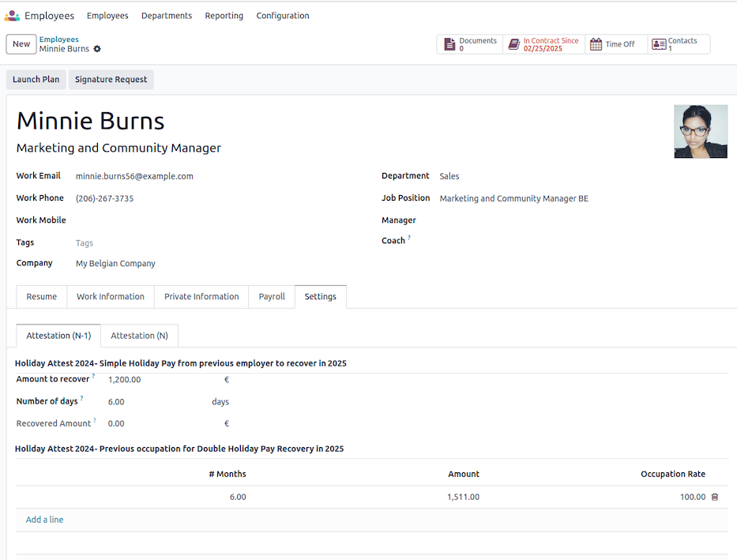
Task: Open the Configuration menu
Action: point(283,16)
